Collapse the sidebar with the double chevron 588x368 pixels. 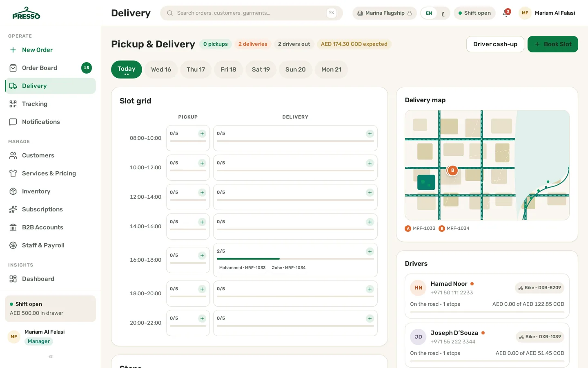click(x=51, y=357)
